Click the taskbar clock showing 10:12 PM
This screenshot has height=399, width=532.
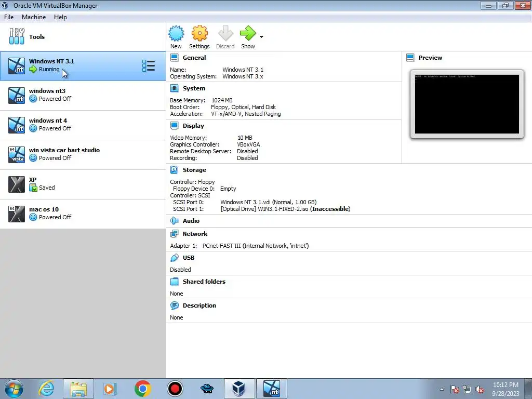click(x=506, y=389)
